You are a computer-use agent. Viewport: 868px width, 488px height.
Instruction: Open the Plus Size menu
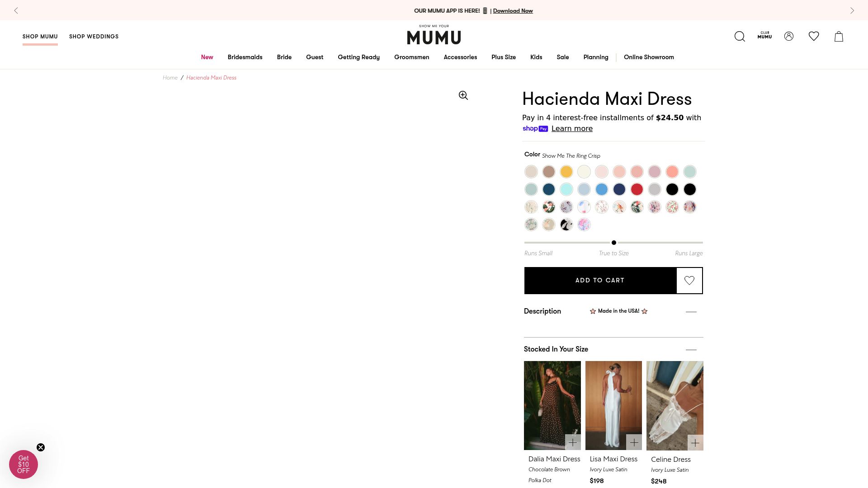tap(504, 57)
